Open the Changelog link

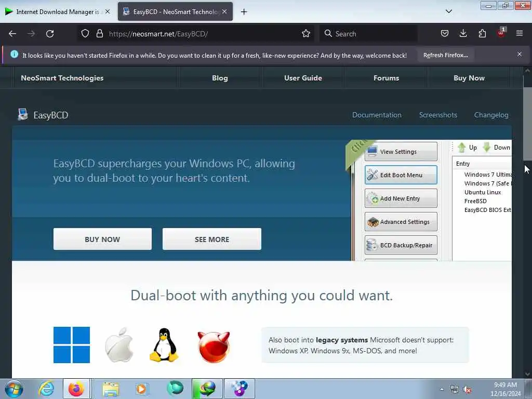[491, 115]
